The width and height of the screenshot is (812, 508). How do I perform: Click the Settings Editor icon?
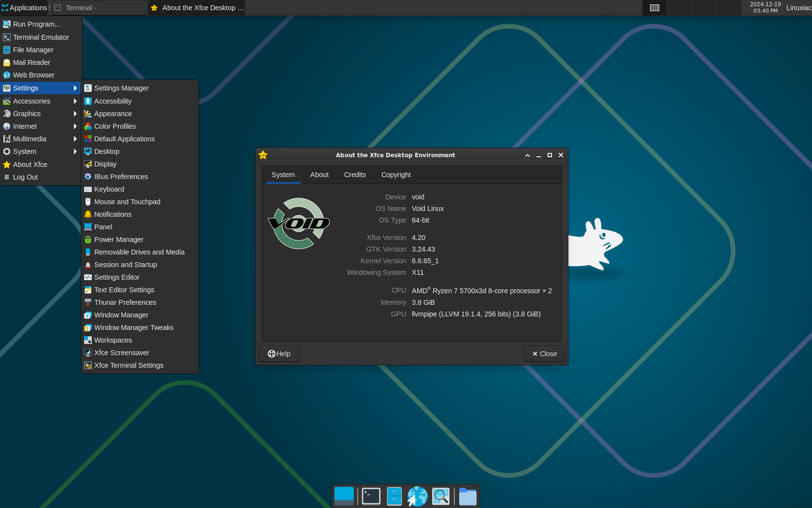tap(88, 277)
